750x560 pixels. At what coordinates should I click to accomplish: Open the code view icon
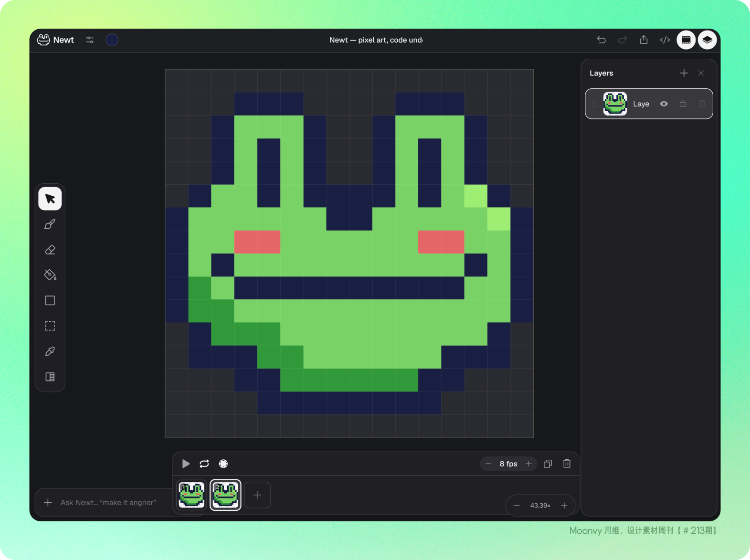pyautogui.click(x=665, y=40)
